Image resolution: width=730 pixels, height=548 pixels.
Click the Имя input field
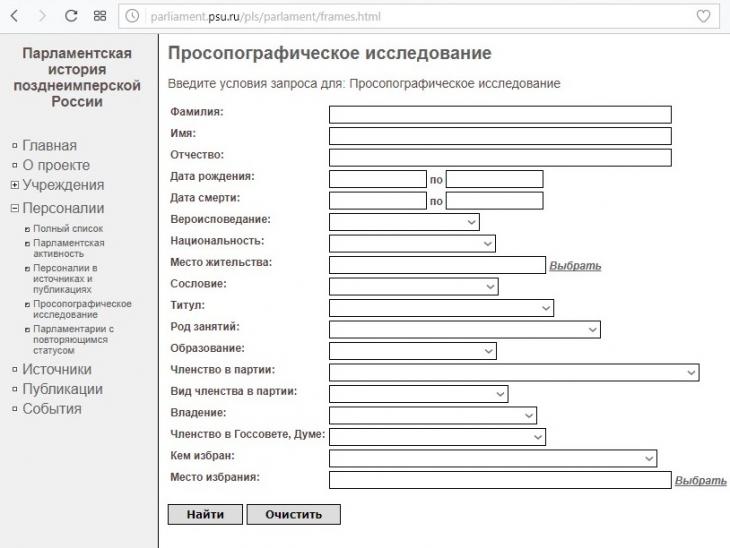[500, 136]
